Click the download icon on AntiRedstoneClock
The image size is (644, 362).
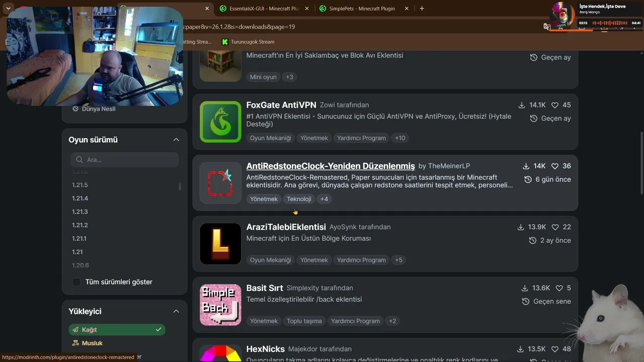pos(526,166)
